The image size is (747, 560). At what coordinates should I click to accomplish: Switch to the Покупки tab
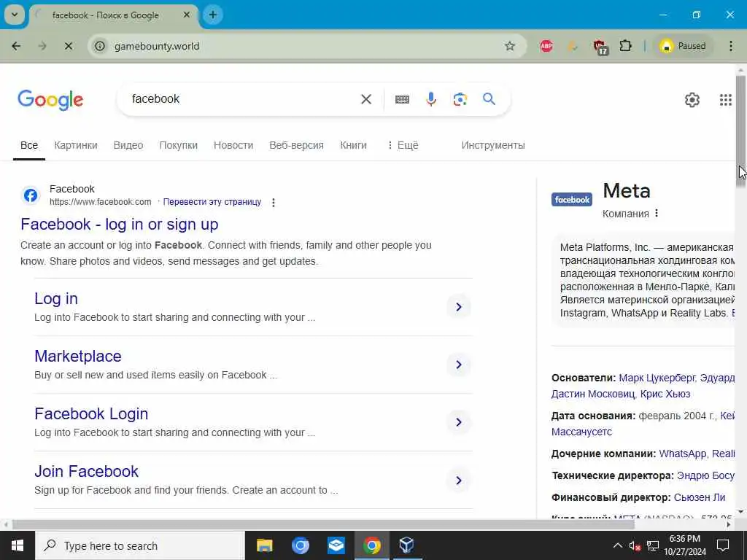178,145
